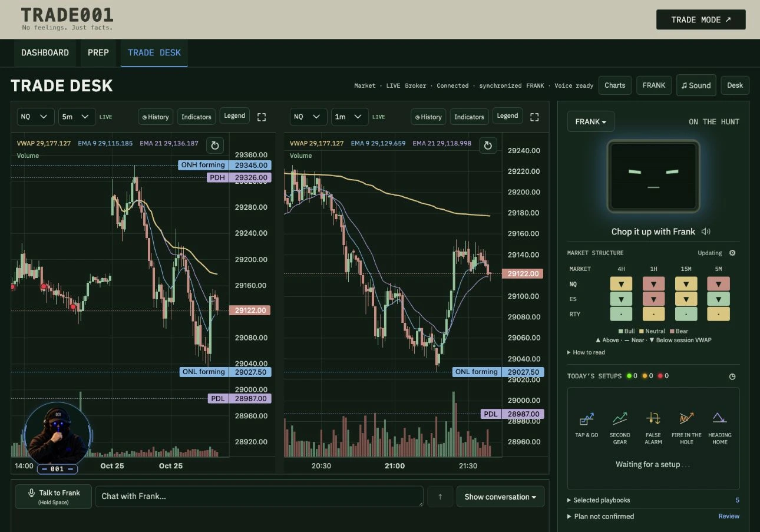Open the NQ symbol dropdown on 1m chart

tap(308, 117)
